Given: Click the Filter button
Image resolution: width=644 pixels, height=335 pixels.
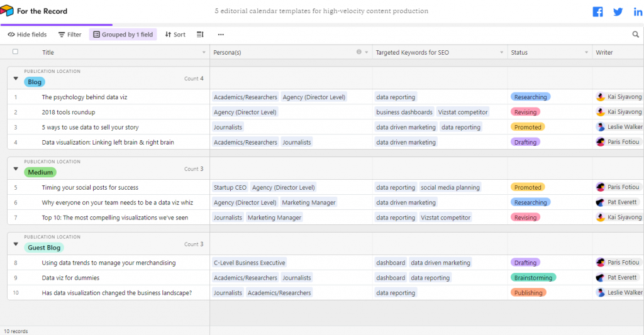Looking at the screenshot, I should click(70, 35).
